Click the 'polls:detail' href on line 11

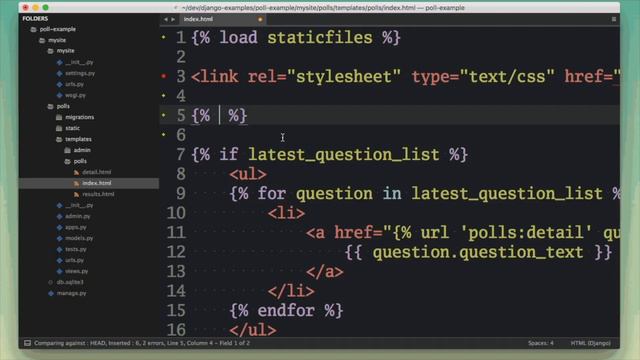[526, 233]
